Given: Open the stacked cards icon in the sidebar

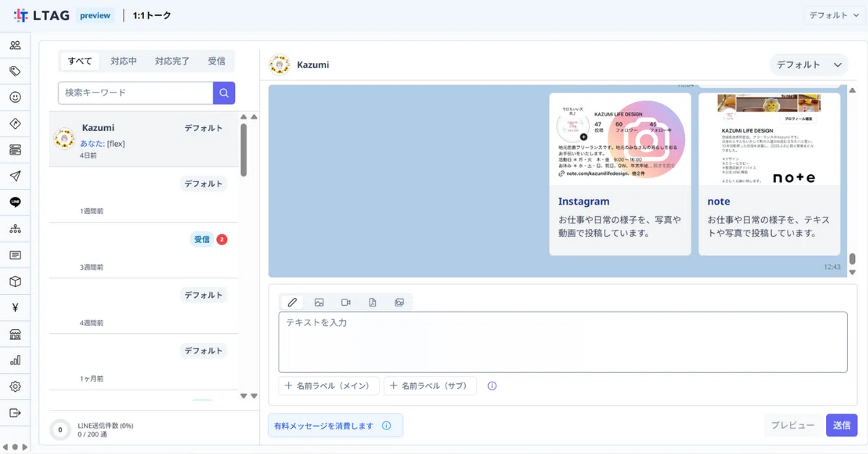Looking at the screenshot, I should (x=15, y=150).
